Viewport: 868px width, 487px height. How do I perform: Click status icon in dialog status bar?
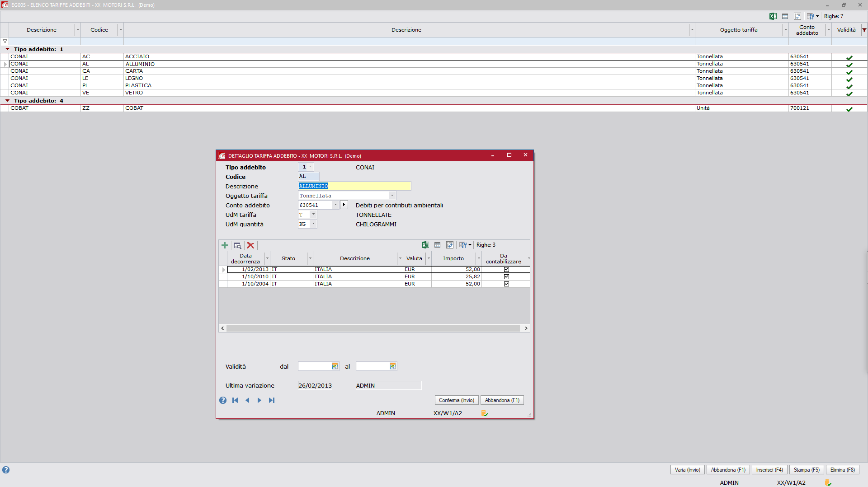coord(485,413)
